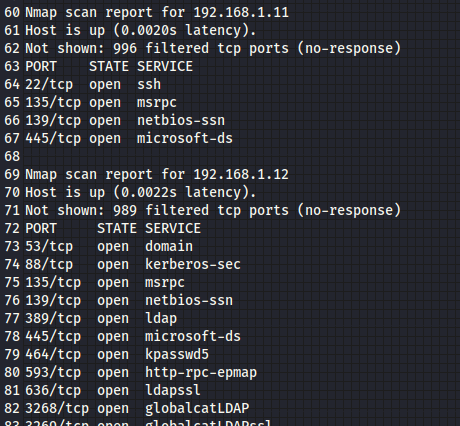Click 'microsoft-ds' on line 67

[x=185, y=139]
